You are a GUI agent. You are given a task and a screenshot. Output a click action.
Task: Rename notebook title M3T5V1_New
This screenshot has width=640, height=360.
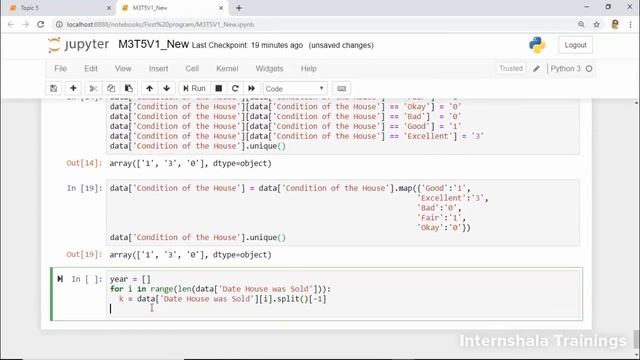[x=153, y=44]
